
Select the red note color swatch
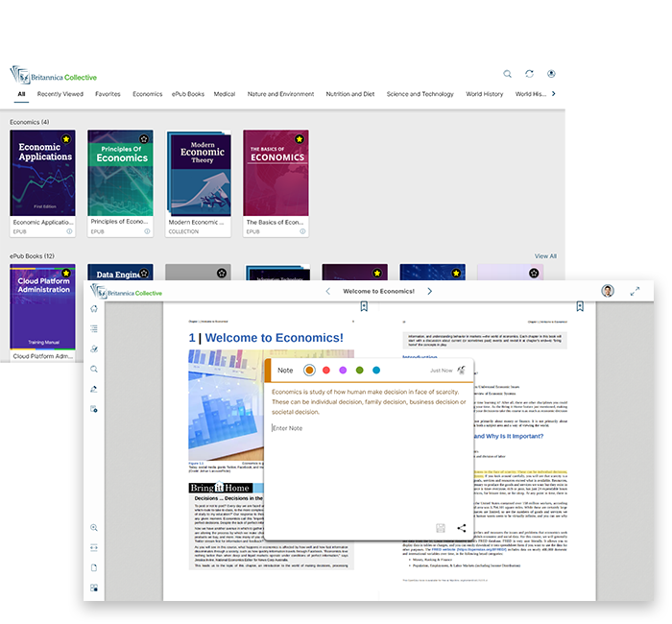click(x=326, y=370)
